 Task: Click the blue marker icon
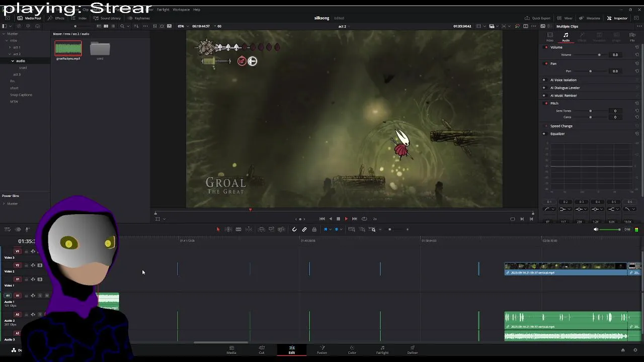click(x=336, y=229)
